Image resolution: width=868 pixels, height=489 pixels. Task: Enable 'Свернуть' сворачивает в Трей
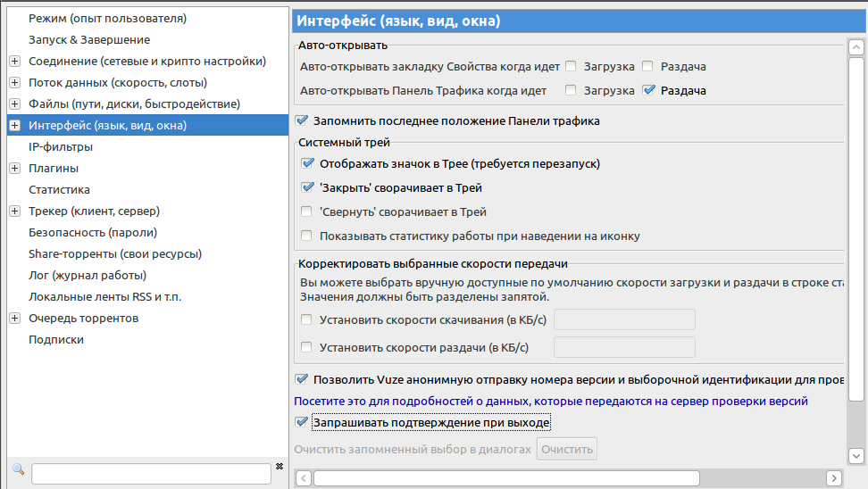[306, 211]
